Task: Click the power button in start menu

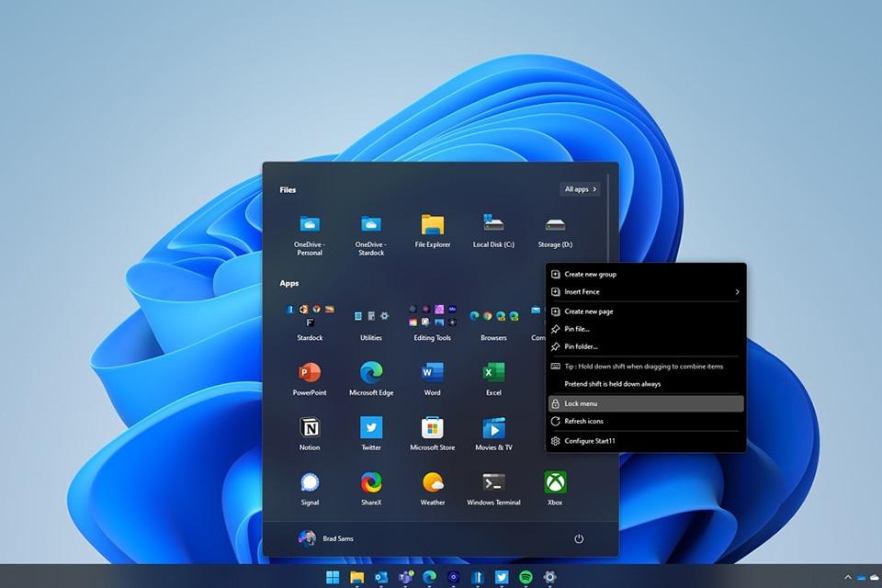Action: [578, 539]
